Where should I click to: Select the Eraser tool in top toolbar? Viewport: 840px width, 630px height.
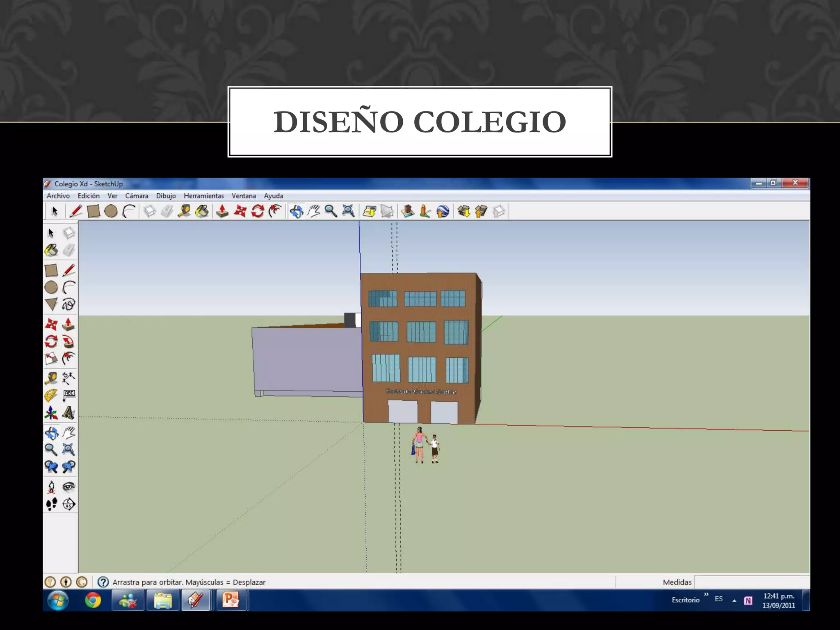tap(167, 211)
